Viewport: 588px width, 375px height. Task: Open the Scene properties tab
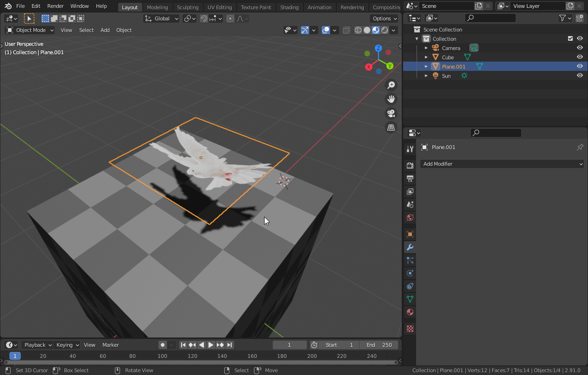click(x=410, y=205)
